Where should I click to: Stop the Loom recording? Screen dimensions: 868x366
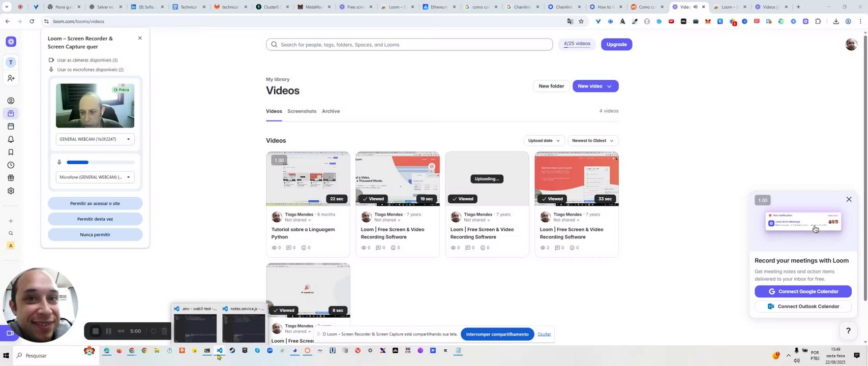[95, 331]
